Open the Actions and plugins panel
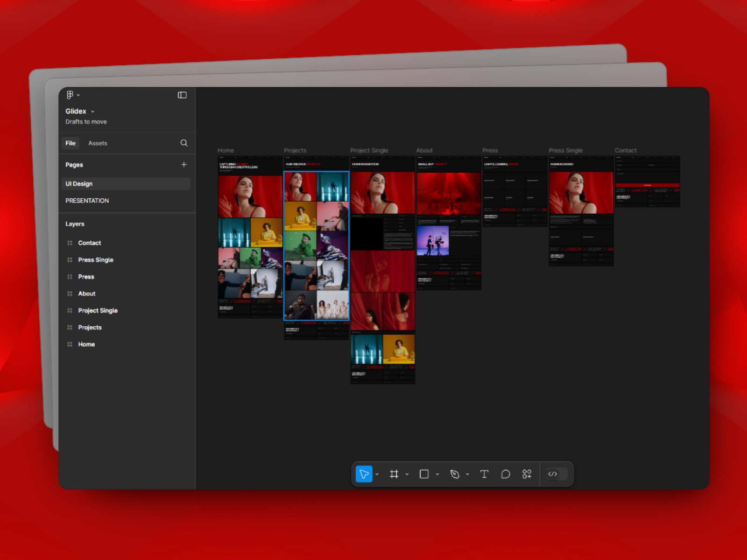The image size is (747, 560). tap(527, 474)
